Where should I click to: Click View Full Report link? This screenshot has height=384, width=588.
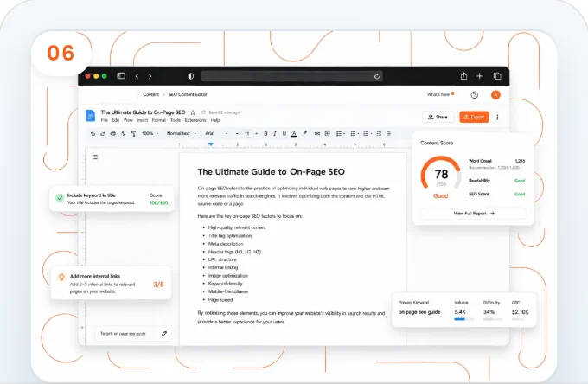[474, 214]
